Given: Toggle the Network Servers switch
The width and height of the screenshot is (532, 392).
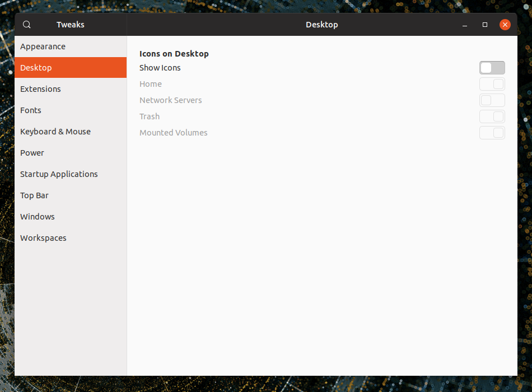Looking at the screenshot, I should [492, 100].
